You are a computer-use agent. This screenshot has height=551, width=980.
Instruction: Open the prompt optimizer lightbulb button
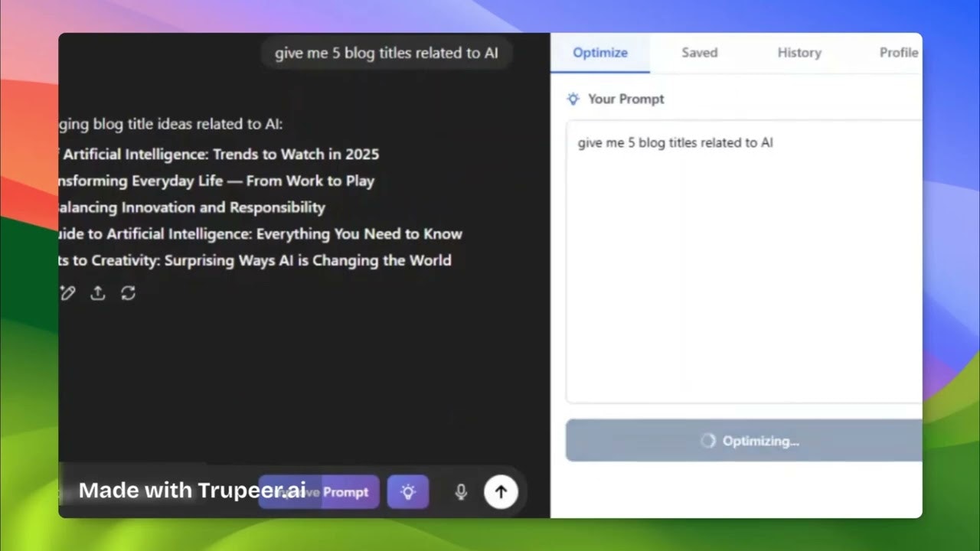pyautogui.click(x=408, y=491)
